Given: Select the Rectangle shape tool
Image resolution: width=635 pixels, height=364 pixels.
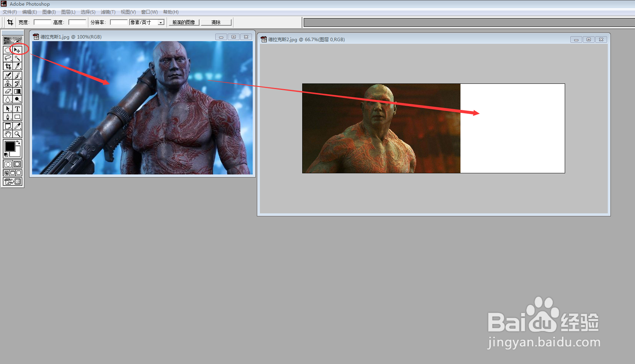Looking at the screenshot, I should point(17,117).
